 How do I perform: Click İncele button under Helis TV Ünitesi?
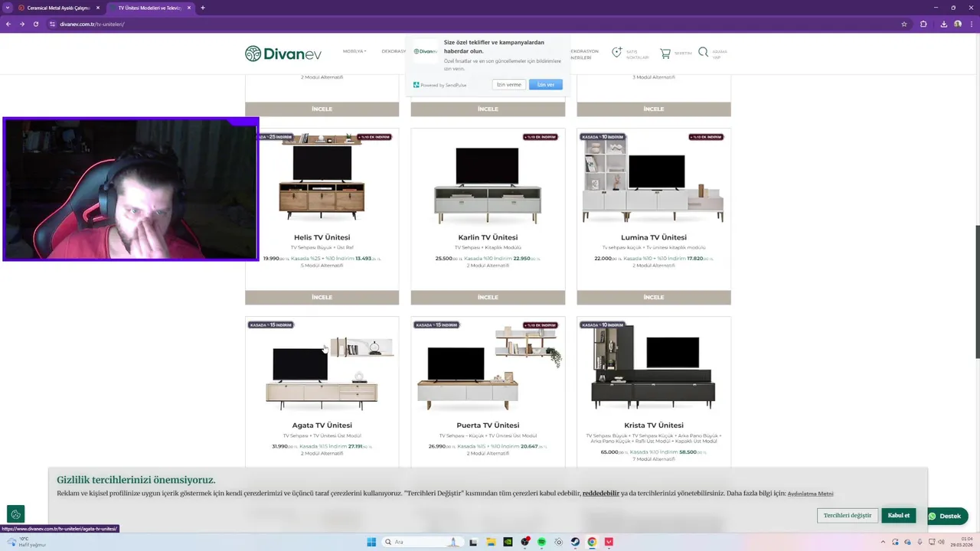[322, 297]
